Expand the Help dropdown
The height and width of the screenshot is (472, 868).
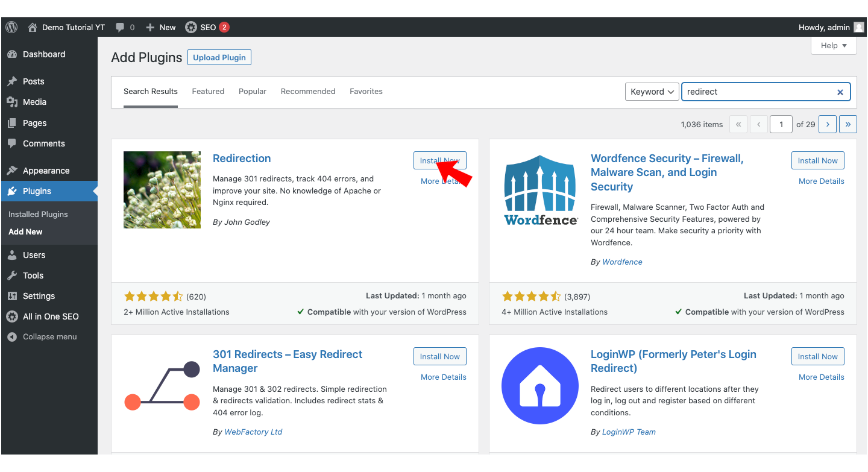tap(834, 45)
